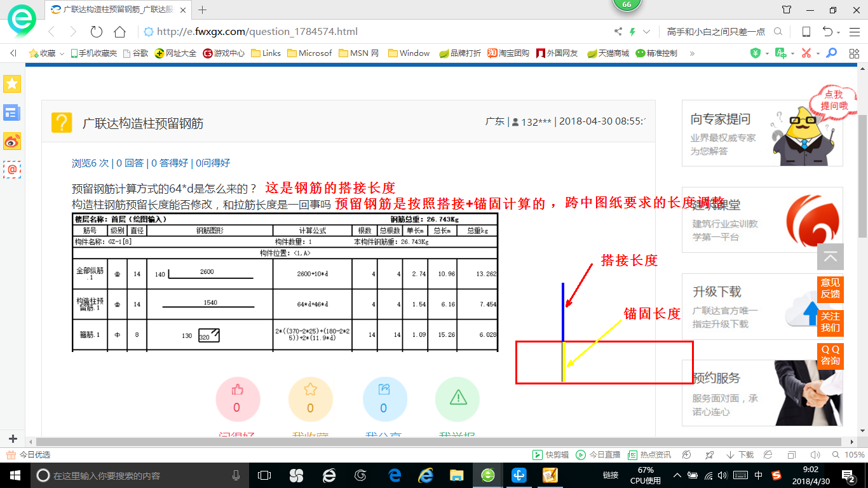This screenshot has height=488, width=868.
Task: Open 今日直播 in status bar
Action: tap(599, 455)
